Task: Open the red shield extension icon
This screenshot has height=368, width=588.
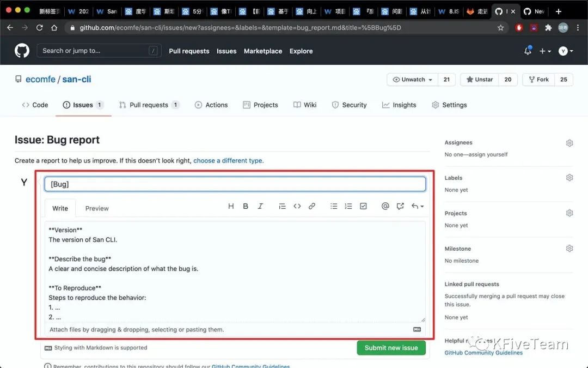Action: (519, 28)
